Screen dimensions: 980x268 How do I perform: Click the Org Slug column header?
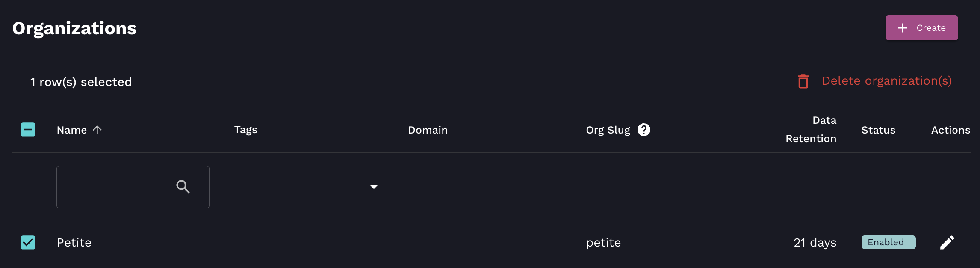pos(608,130)
